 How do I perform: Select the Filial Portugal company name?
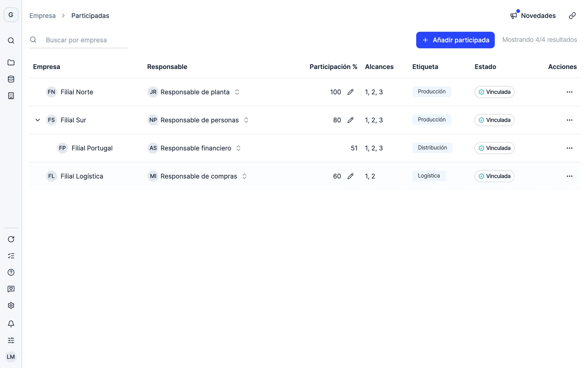pyautogui.click(x=92, y=148)
